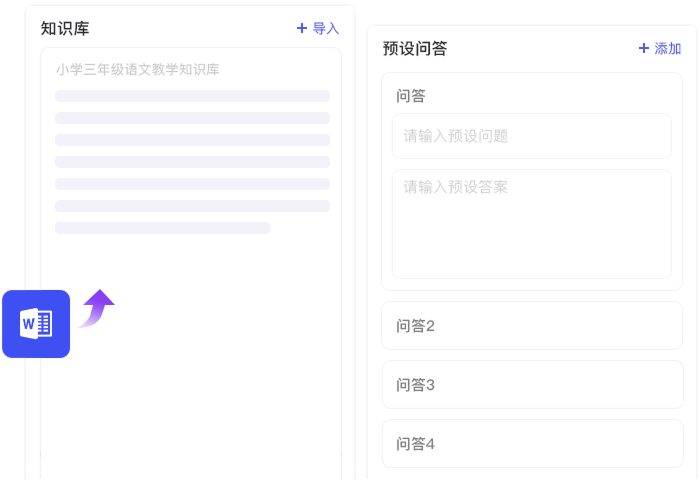
Task: Click the 添加 add button
Action: (x=660, y=48)
